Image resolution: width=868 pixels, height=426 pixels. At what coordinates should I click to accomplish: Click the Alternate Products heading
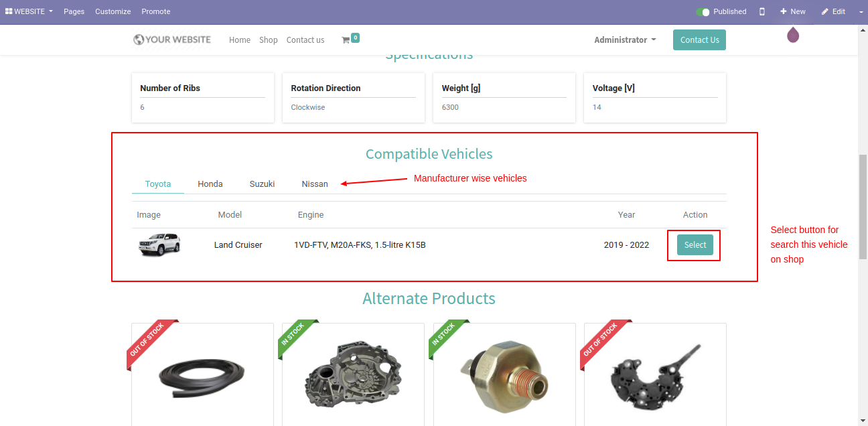tap(429, 299)
